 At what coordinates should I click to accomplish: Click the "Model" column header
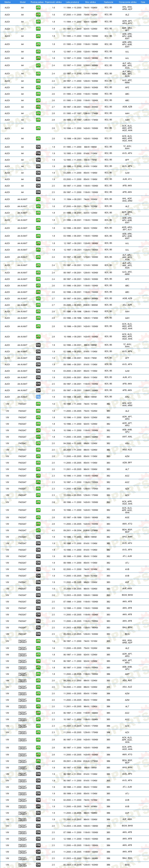[23, 2]
